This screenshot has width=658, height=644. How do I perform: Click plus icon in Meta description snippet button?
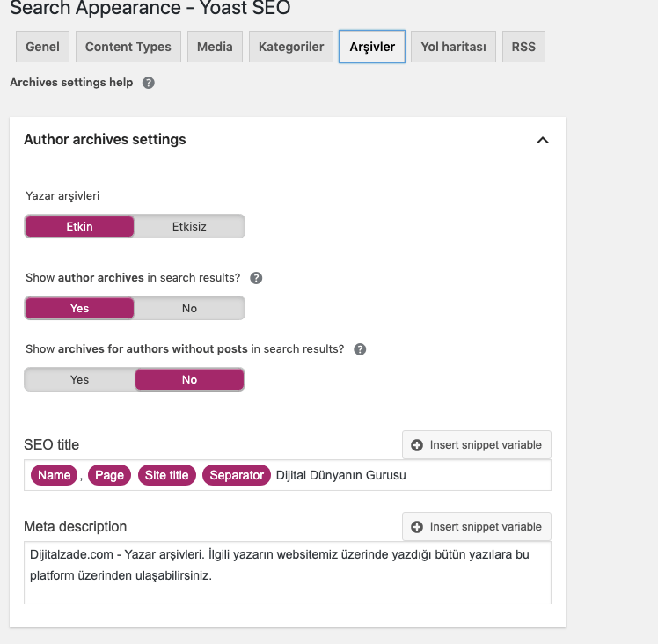point(417,527)
